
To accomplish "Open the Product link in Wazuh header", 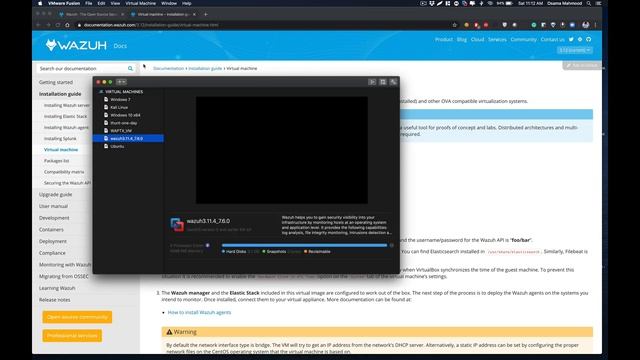I will tap(444, 40).
